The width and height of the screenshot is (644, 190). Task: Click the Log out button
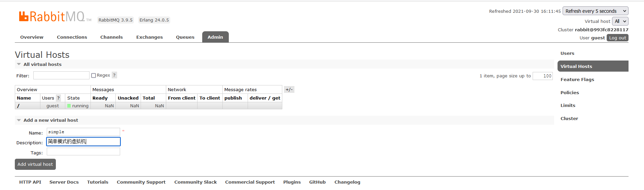pos(617,38)
